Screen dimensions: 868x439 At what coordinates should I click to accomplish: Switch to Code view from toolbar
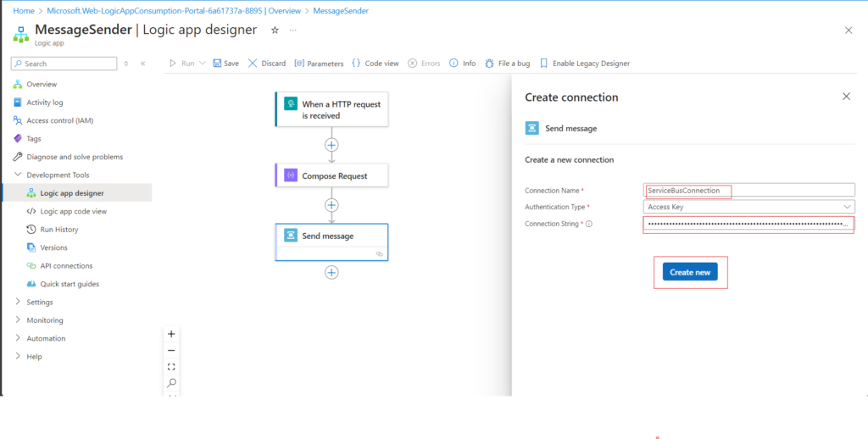(376, 63)
